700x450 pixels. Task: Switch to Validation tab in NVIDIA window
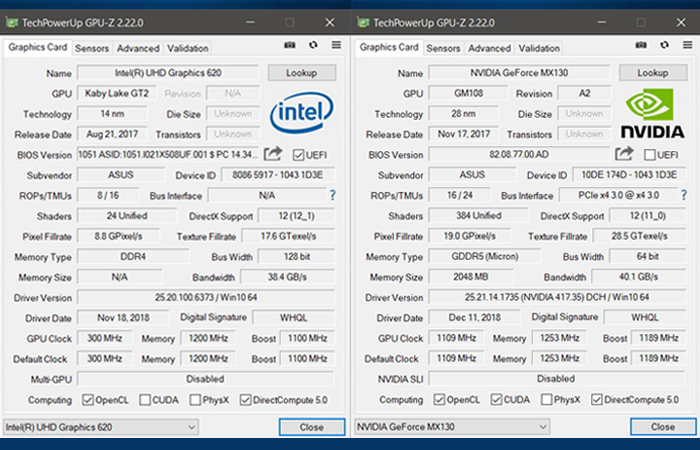(539, 48)
